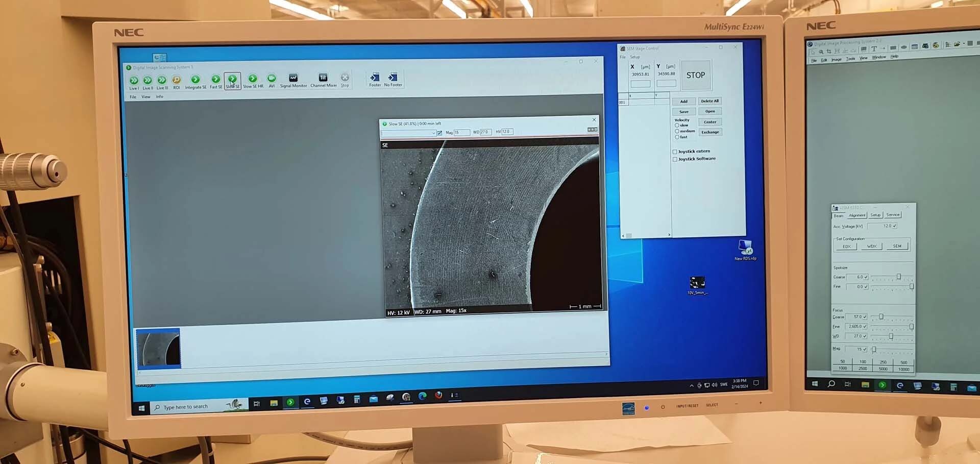Click green scanning app icon in taskbar
This screenshot has height=464, width=980.
coord(290,402)
